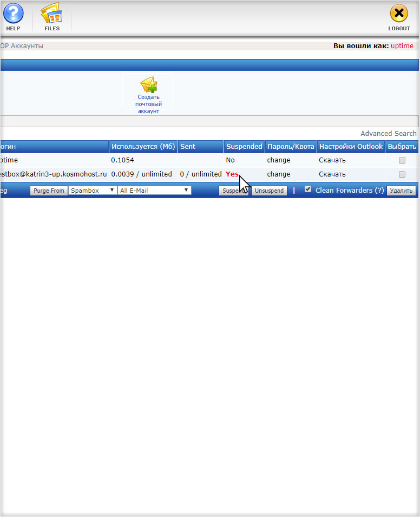Sort by Используется (Мб) column header
The height and width of the screenshot is (517, 420).
(143, 146)
